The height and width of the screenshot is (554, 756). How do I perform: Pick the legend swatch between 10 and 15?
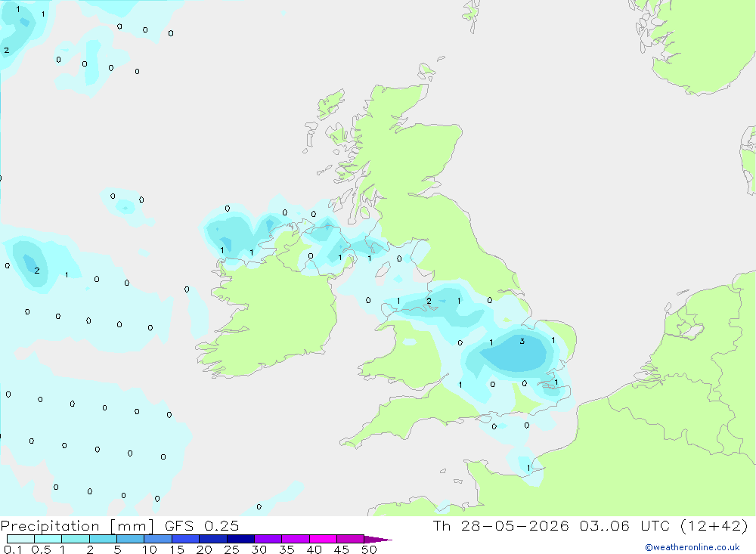coord(158,539)
